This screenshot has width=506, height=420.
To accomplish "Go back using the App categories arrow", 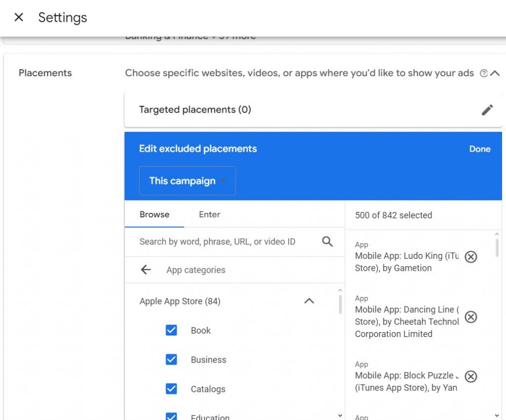I will click(x=146, y=270).
